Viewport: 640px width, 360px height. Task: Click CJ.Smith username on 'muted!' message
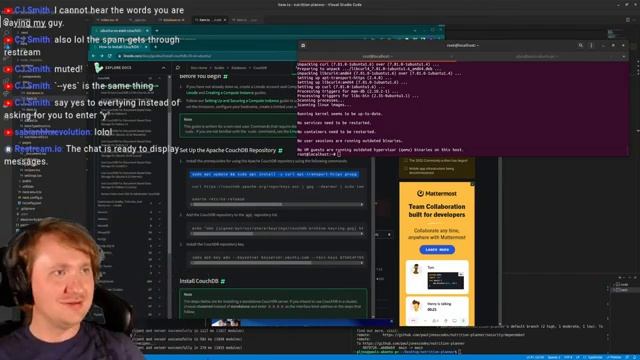[33, 69]
